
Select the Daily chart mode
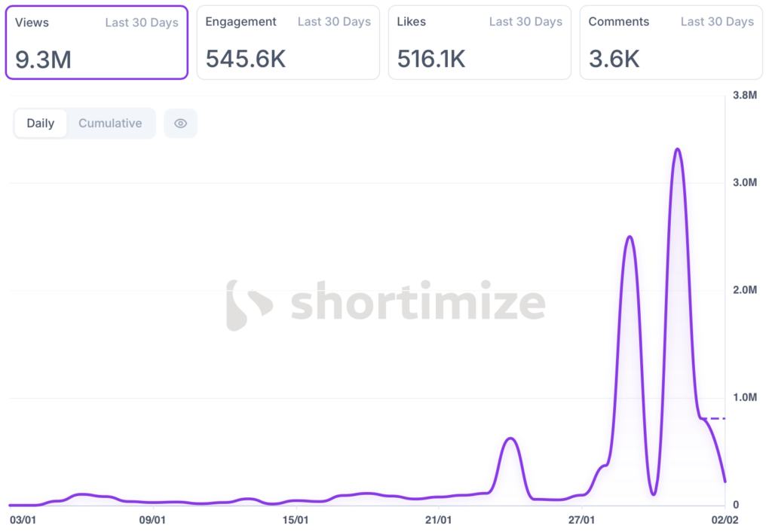click(41, 124)
